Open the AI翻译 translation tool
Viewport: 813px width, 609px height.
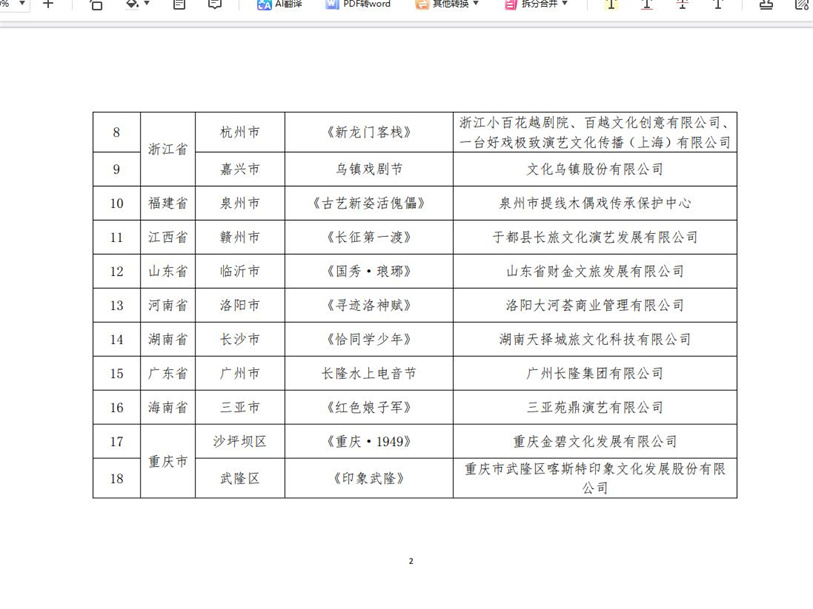[x=279, y=4]
